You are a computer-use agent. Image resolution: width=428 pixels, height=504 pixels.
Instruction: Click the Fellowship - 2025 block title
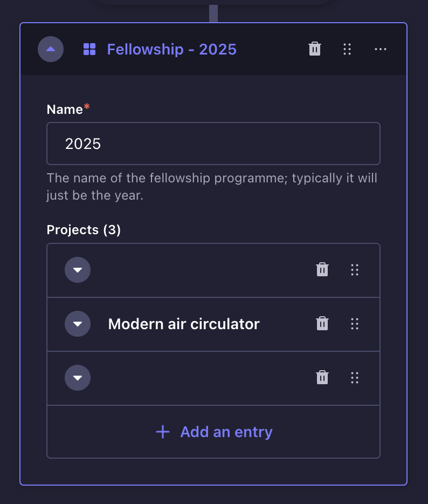tap(171, 49)
